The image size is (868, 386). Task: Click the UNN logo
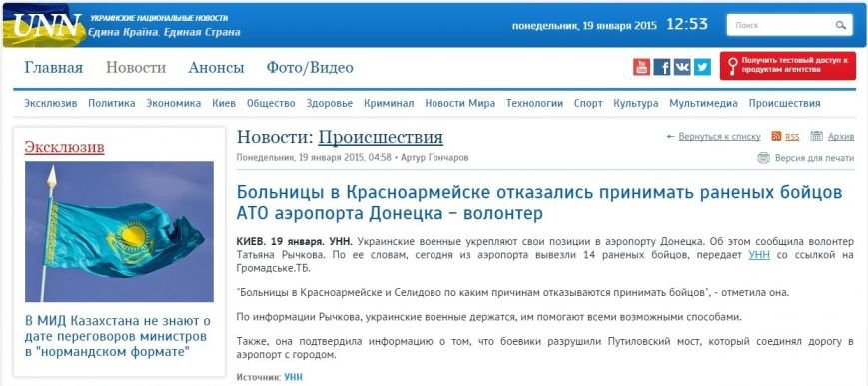(47, 25)
